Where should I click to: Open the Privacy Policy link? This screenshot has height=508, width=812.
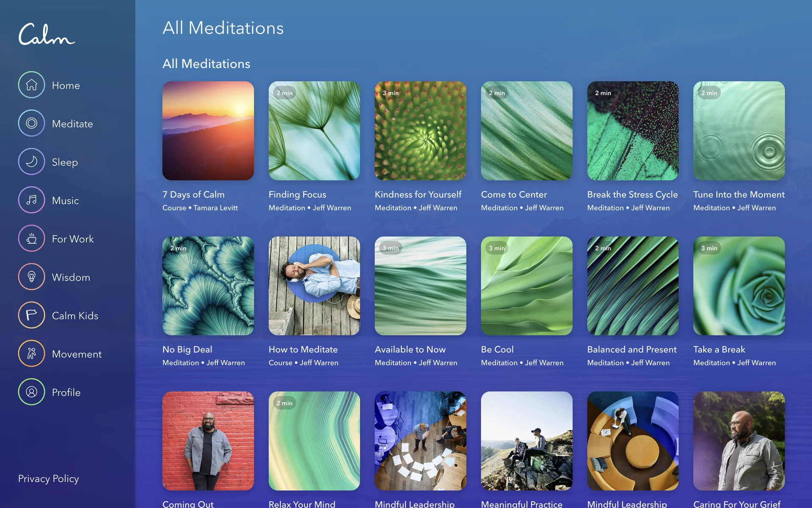(48, 478)
